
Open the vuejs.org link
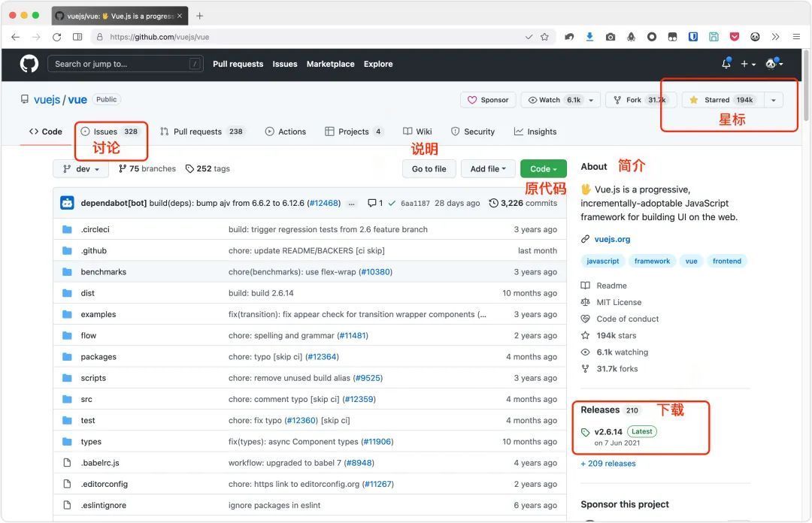pyautogui.click(x=612, y=239)
